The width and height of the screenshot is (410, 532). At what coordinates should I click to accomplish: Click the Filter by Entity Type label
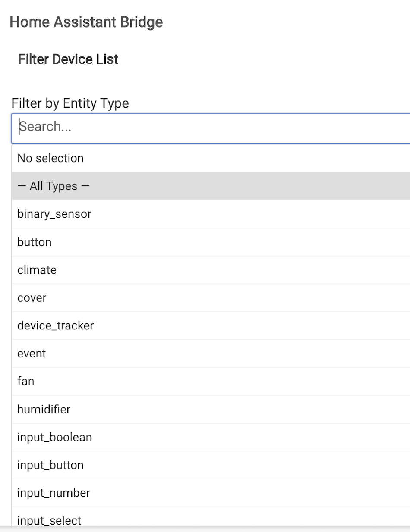pyautogui.click(x=70, y=103)
